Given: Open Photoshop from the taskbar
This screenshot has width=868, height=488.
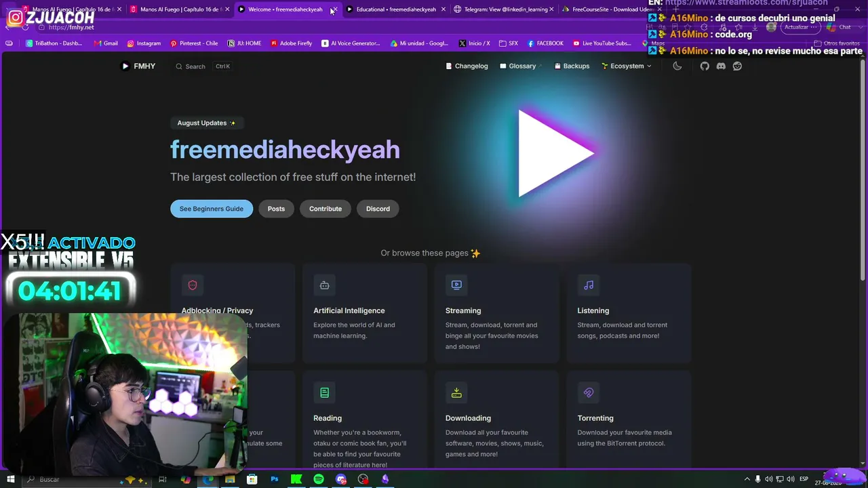Looking at the screenshot, I should click(275, 479).
